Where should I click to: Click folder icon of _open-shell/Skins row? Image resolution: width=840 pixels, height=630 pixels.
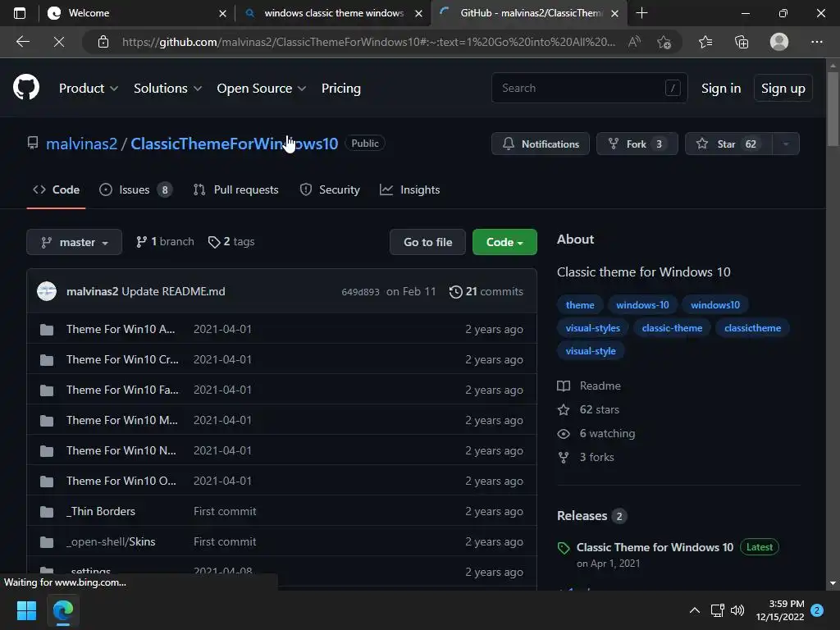click(47, 542)
